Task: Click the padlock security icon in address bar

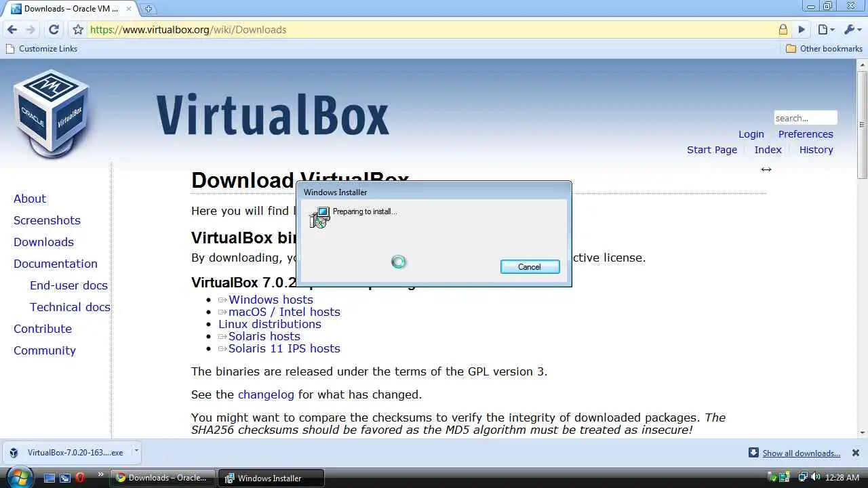Action: pyautogui.click(x=783, y=30)
